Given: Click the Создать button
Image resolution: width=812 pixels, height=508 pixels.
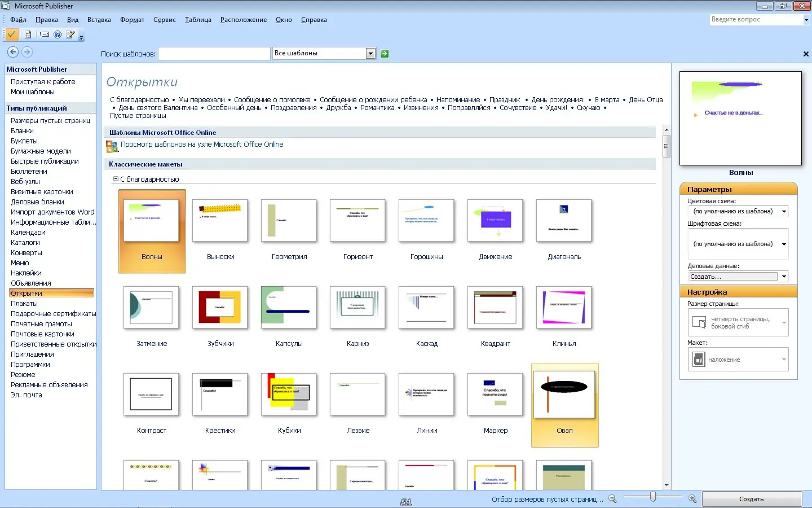Looking at the screenshot, I should point(752,499).
